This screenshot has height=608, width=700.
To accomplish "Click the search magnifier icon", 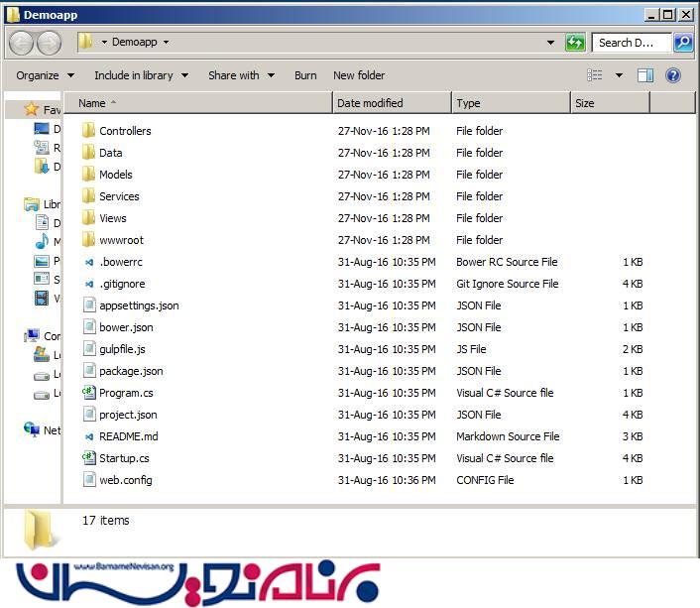I will (683, 43).
